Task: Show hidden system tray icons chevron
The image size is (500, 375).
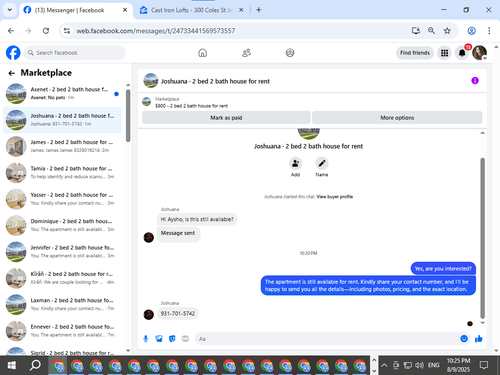Action: pyautogui.click(x=384, y=365)
